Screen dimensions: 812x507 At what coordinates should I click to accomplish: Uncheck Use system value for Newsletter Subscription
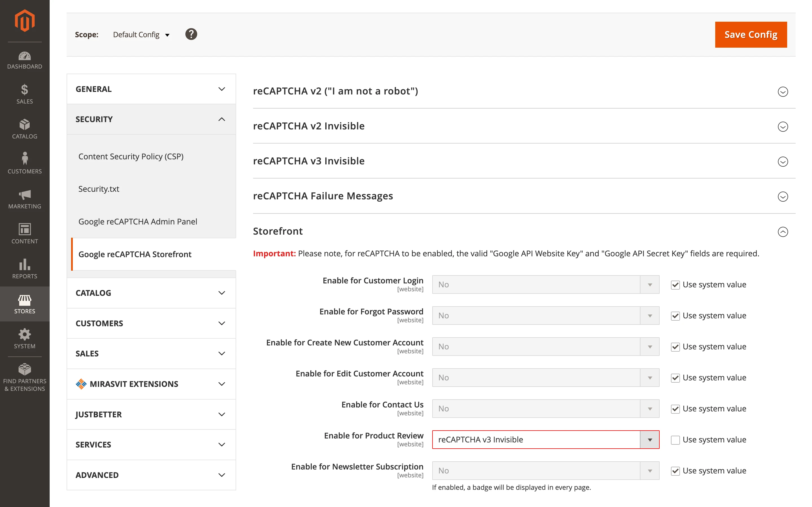point(675,470)
